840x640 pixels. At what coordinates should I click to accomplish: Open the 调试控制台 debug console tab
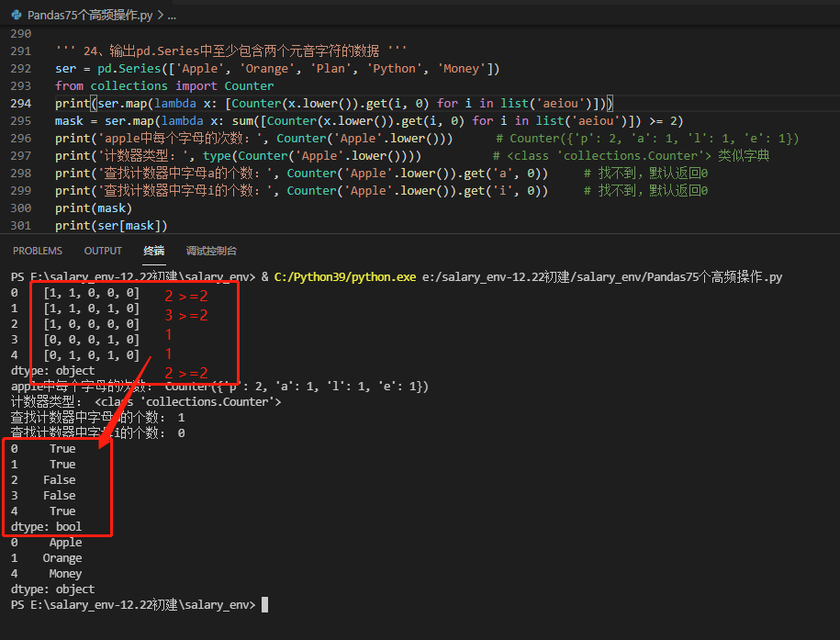coord(211,251)
